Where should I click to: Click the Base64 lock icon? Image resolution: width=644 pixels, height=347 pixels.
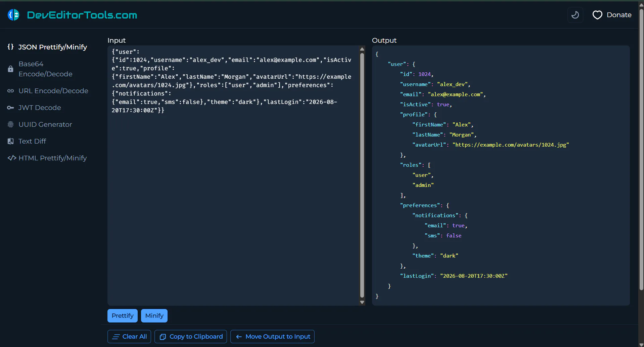(11, 69)
